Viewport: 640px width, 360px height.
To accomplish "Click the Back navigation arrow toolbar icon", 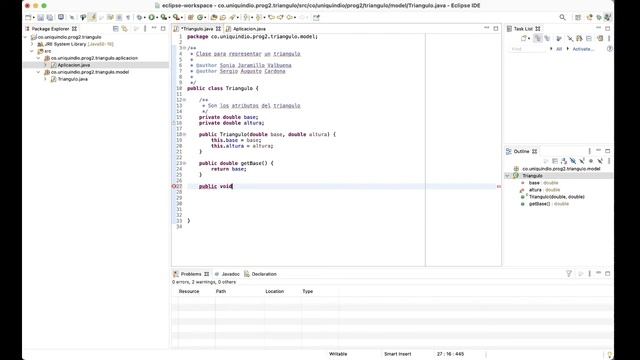I will [290, 18].
